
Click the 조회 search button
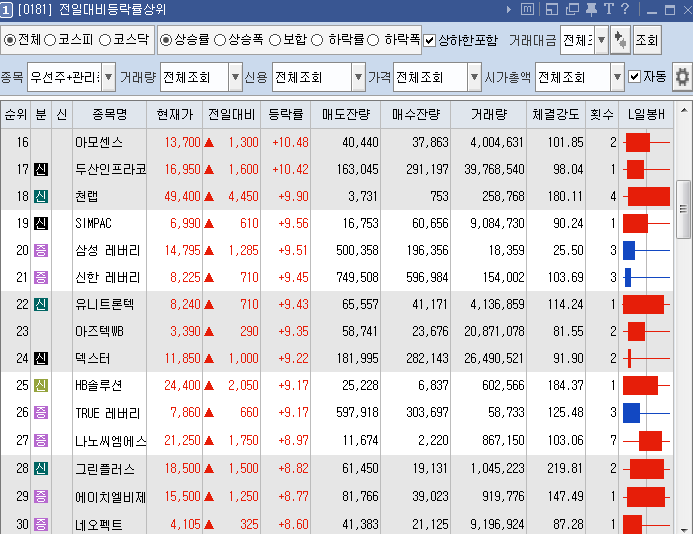pyautogui.click(x=647, y=40)
